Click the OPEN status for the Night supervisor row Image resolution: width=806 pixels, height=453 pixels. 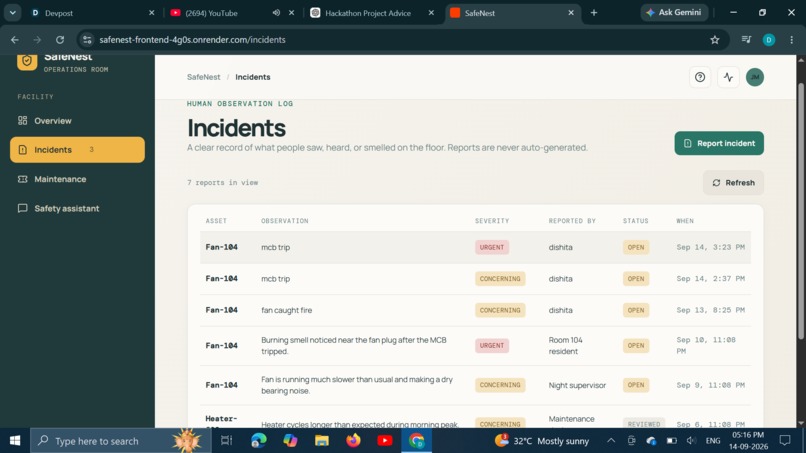635,385
